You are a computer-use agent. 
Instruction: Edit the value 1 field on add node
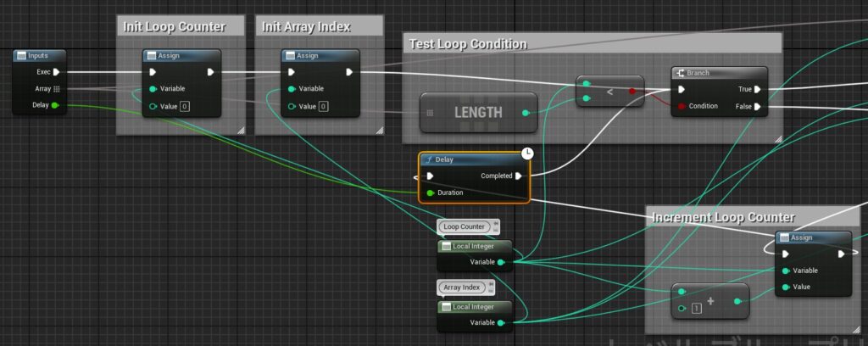click(x=697, y=309)
